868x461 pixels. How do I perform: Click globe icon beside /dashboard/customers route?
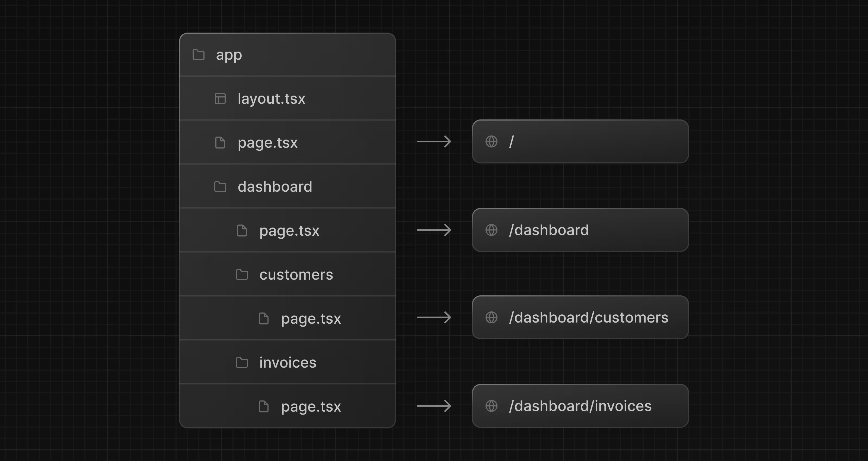click(x=491, y=317)
